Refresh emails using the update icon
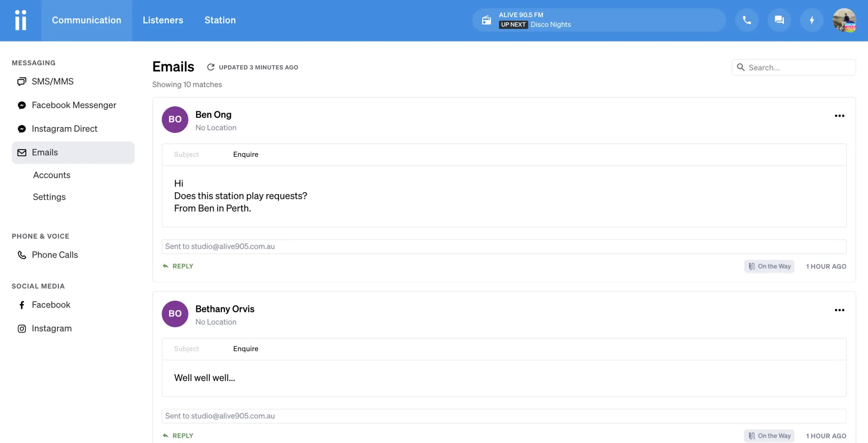868x443 pixels. (211, 67)
